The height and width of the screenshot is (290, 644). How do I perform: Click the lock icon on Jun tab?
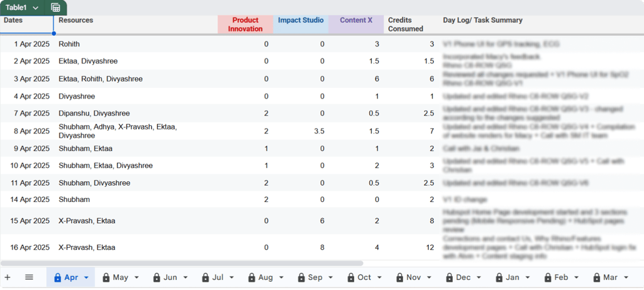(157, 277)
